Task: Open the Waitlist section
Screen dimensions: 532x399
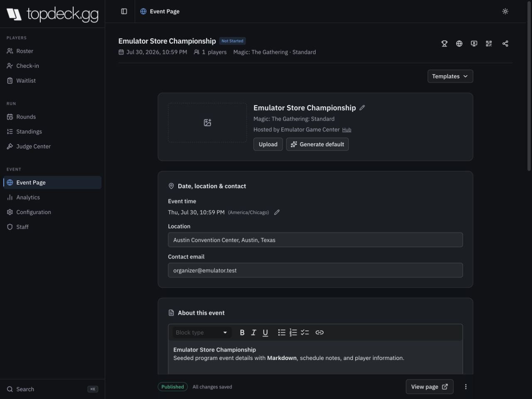Action: tap(52, 81)
